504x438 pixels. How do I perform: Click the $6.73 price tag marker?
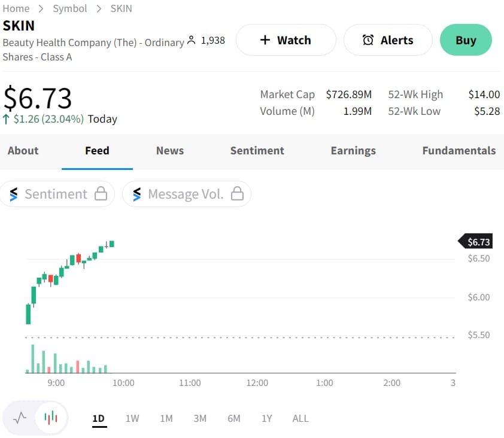pyautogui.click(x=477, y=242)
